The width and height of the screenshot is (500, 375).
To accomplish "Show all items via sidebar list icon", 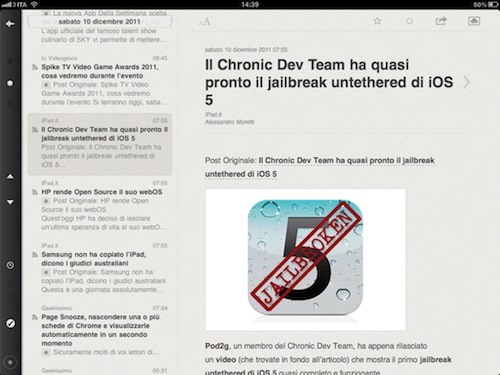I will point(10,104).
